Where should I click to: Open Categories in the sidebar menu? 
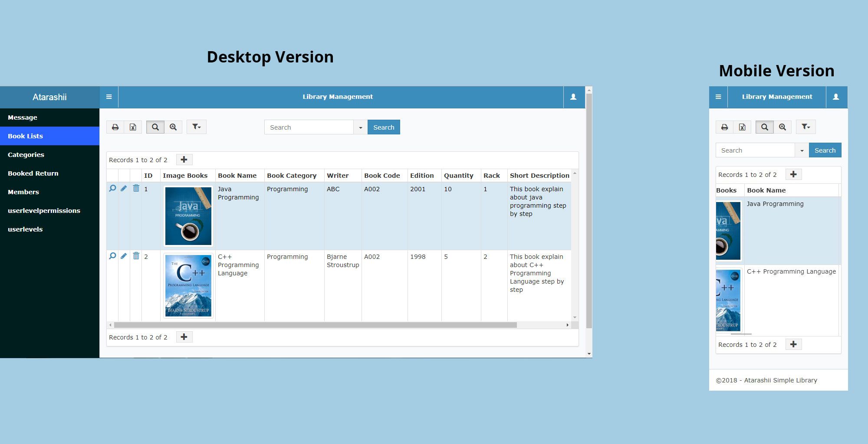pyautogui.click(x=26, y=155)
